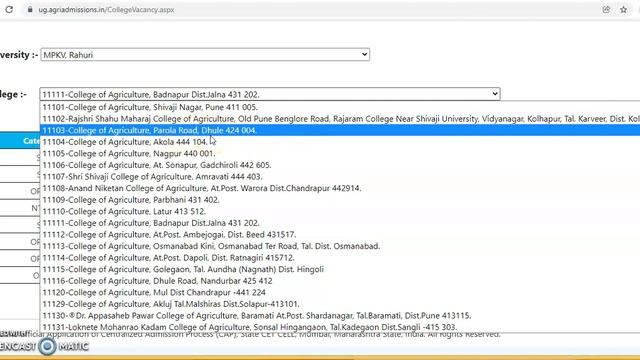Select 11101-College of Agriculture, Shivaji Nagar, Pune
This screenshot has height=360, width=640.
point(340,107)
